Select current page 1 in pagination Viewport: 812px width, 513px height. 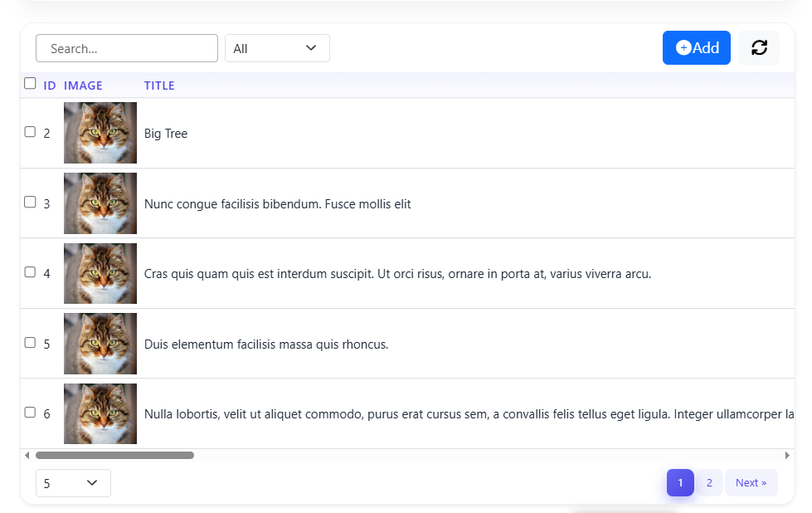click(680, 483)
